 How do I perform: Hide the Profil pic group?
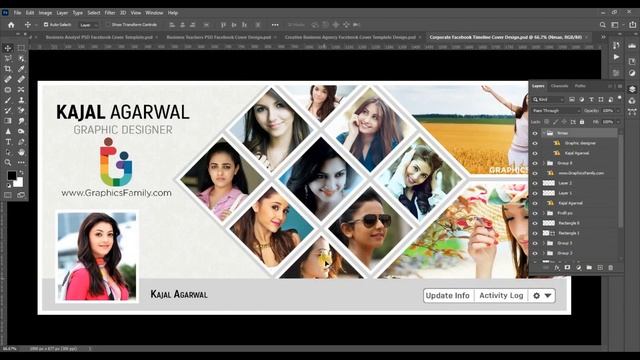click(x=535, y=213)
